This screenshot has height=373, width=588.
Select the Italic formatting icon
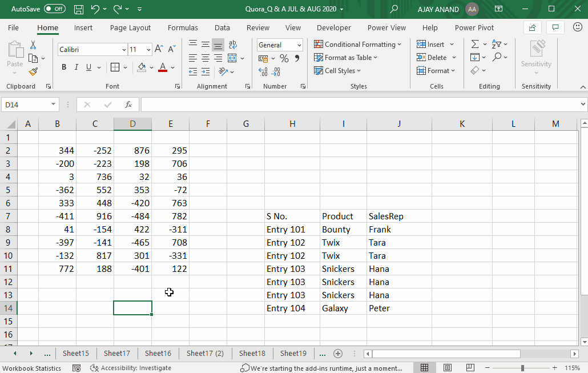(76, 67)
